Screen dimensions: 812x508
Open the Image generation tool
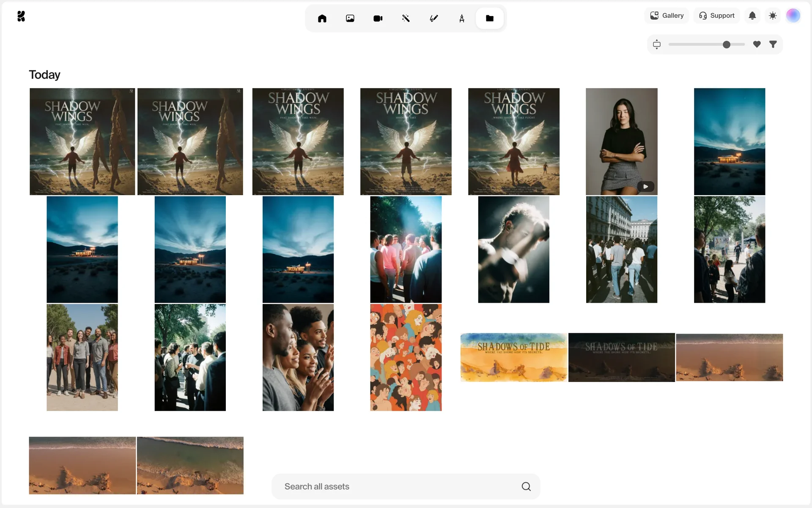coord(350,18)
